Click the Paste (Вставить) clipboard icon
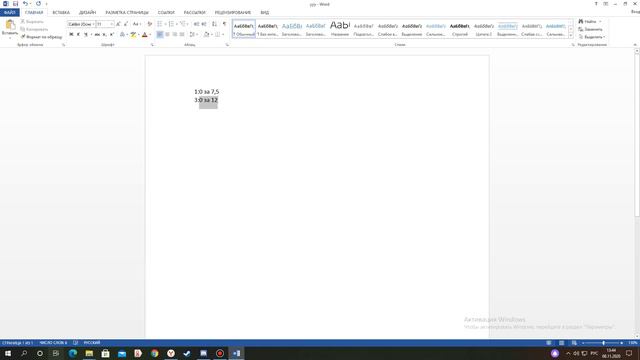640x360 pixels. coord(9,25)
